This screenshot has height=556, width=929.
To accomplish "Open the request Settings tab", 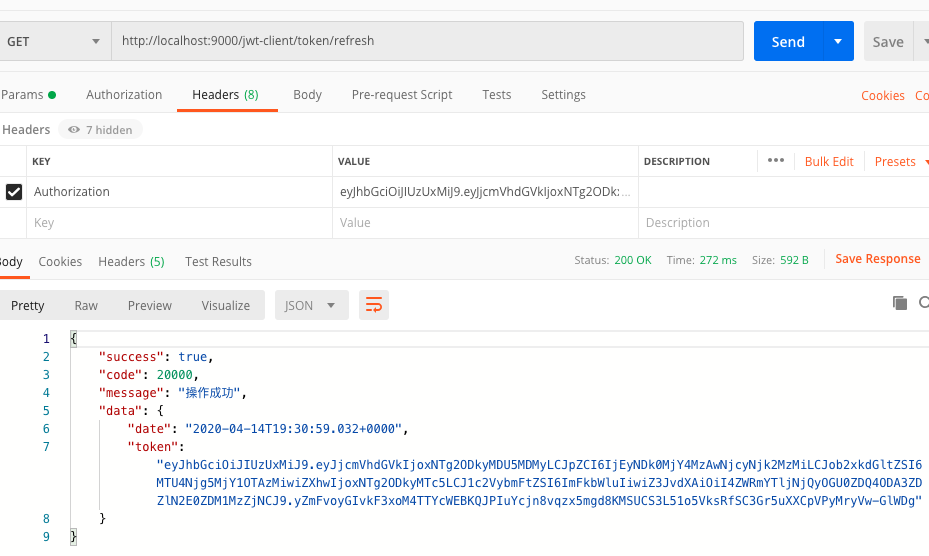I will pos(563,95).
